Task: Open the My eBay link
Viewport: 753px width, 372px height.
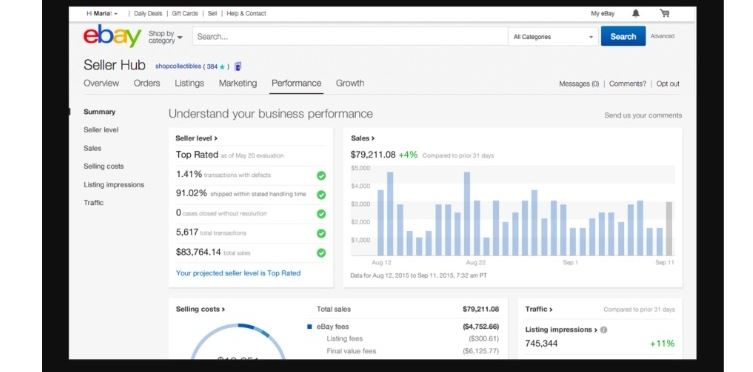Action: point(603,13)
